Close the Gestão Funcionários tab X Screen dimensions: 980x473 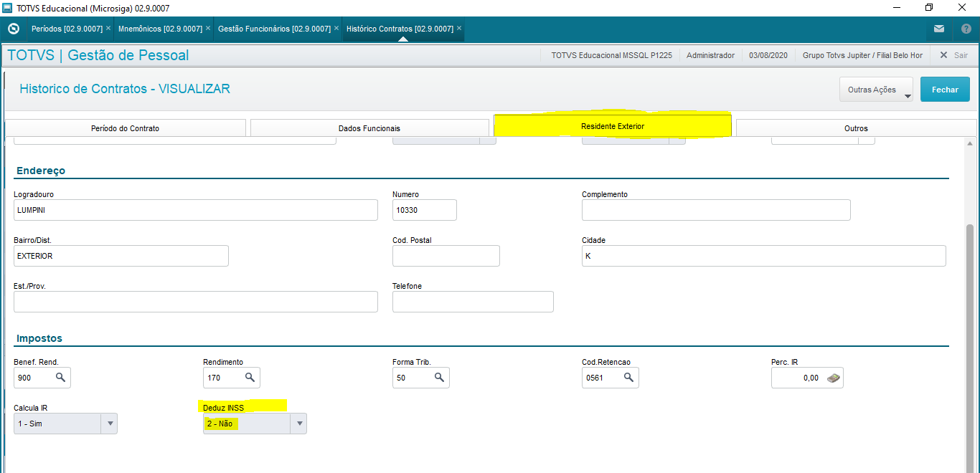click(336, 29)
